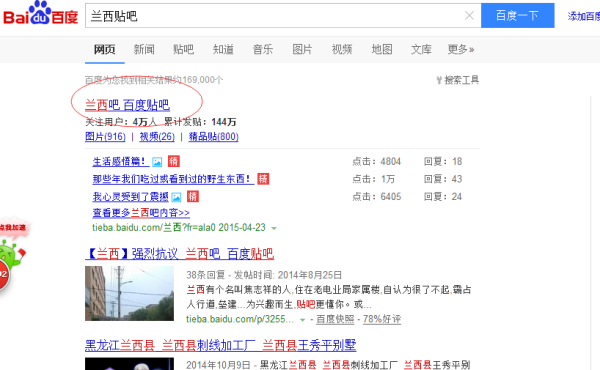Image resolution: width=600 pixels, height=370 pixels.
Task: Click image icon beside 生活感悟篇
Action: [157, 162]
